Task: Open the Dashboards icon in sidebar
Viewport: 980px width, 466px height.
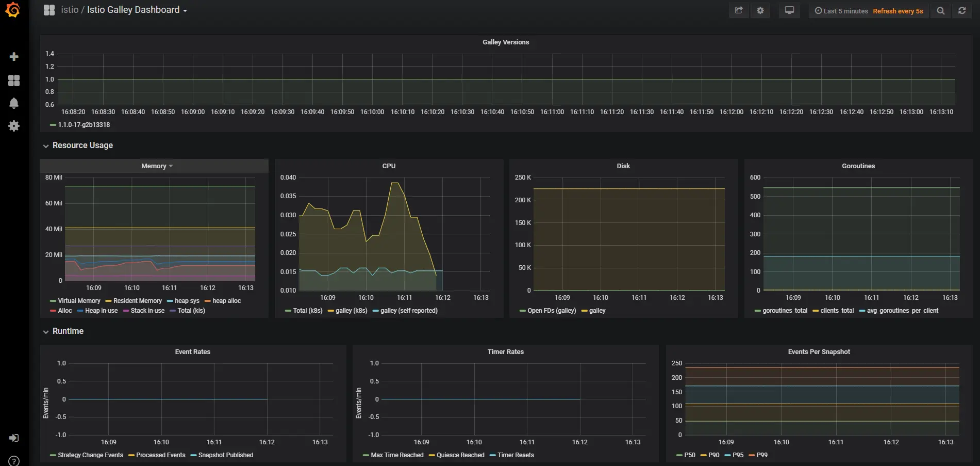Action: (14, 80)
